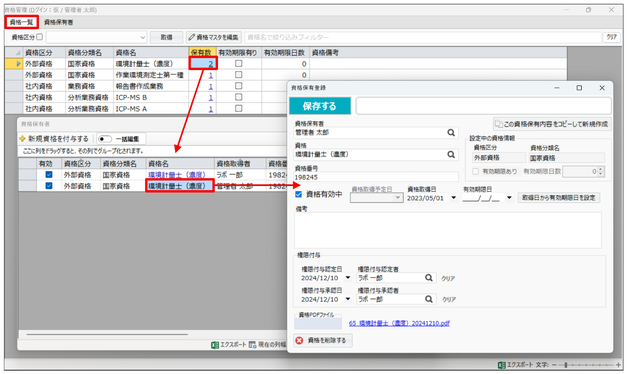The width and height of the screenshot is (627, 374).
Task: Toggle 有効期限有り checkbox for ICP-MS A row
Action: (x=239, y=108)
